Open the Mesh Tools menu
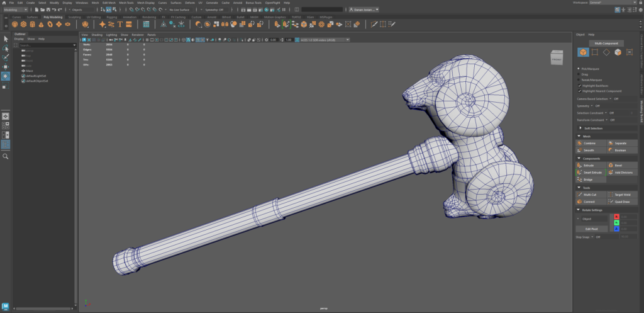Viewport: 644px width, 313px height. click(126, 3)
